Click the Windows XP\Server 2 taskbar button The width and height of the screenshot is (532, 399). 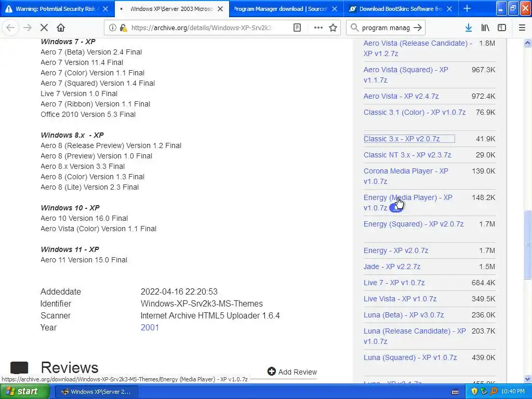(x=96, y=392)
